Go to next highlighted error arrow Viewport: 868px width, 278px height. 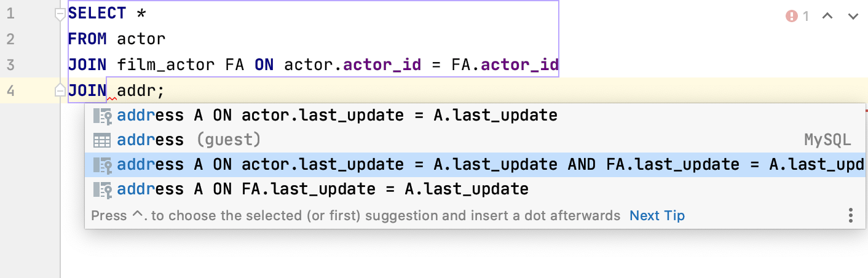click(x=853, y=17)
